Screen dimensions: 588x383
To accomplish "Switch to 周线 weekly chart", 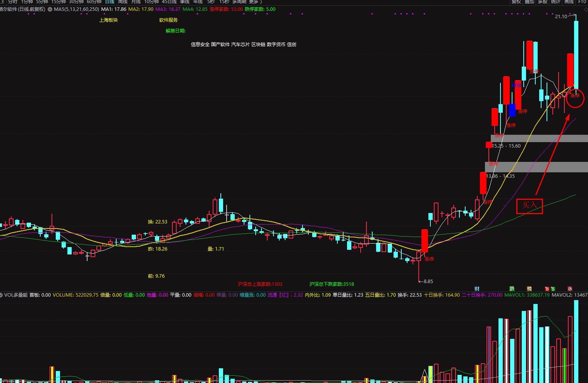I will 123,2.
